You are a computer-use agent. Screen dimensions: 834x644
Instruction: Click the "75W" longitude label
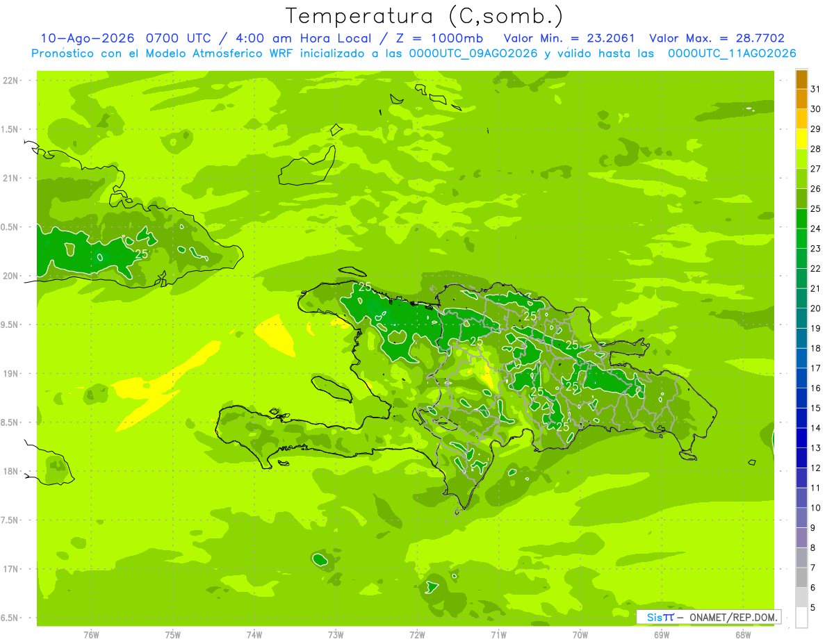point(173,635)
